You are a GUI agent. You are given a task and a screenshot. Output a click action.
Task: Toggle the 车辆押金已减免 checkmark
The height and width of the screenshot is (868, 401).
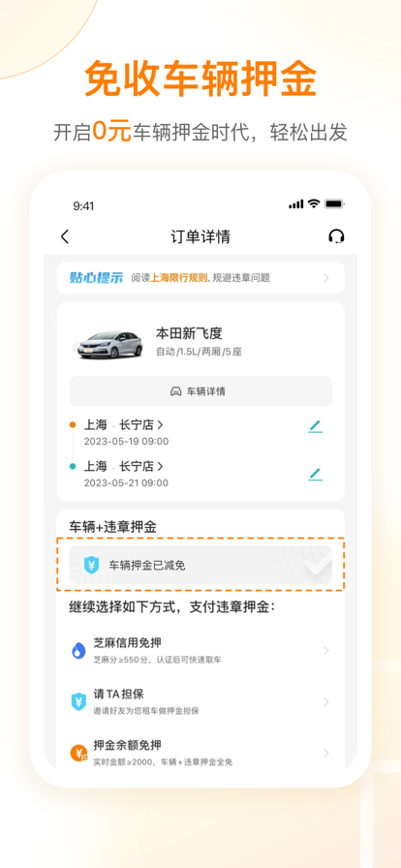[318, 565]
